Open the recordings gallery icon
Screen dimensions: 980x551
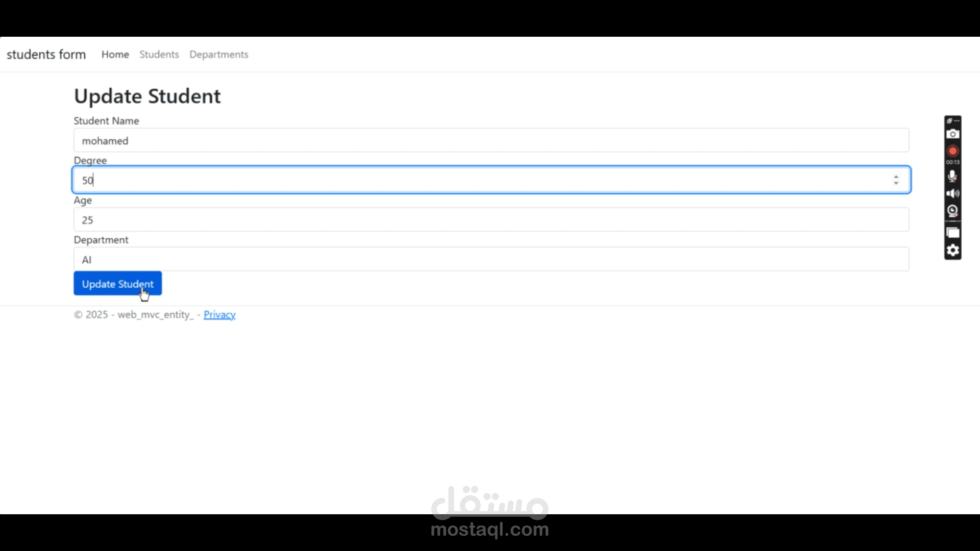952,233
